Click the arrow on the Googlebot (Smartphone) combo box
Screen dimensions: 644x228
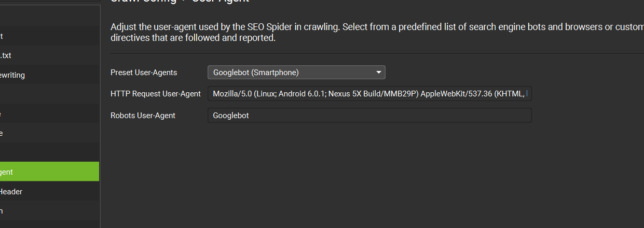point(379,73)
